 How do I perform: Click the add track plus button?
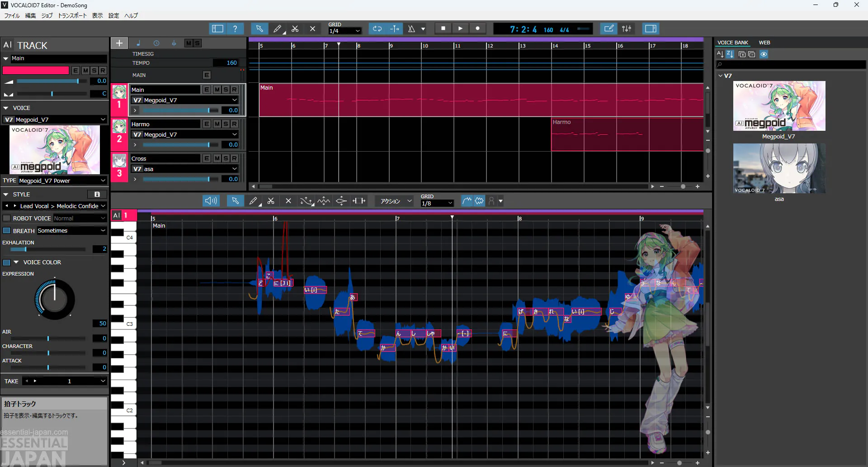click(x=119, y=43)
